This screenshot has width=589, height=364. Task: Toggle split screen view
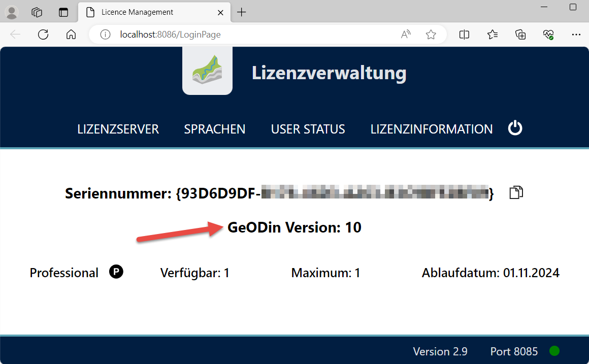point(464,35)
